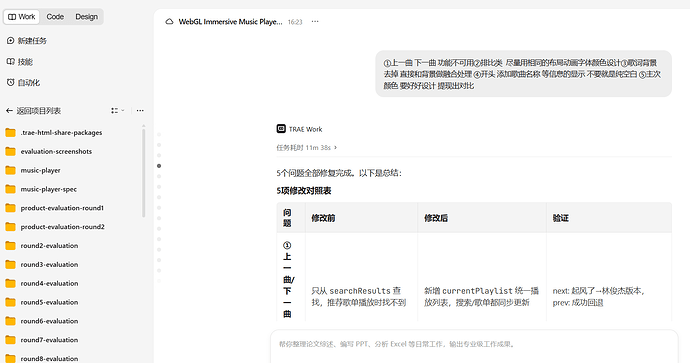Click the sidebar file list scrollbar
The height and width of the screenshot is (363, 690).
(x=143, y=172)
